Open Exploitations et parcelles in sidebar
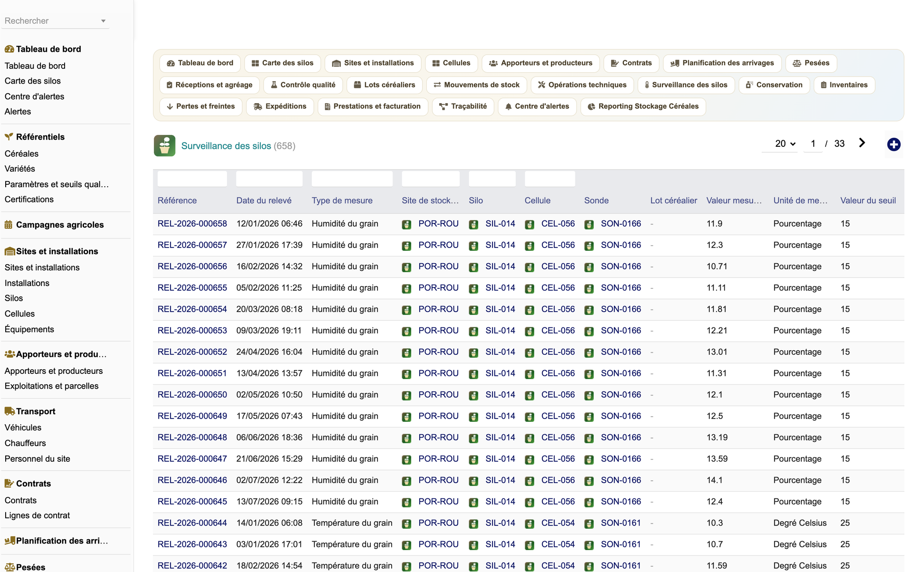The height and width of the screenshot is (572, 924). click(x=51, y=386)
